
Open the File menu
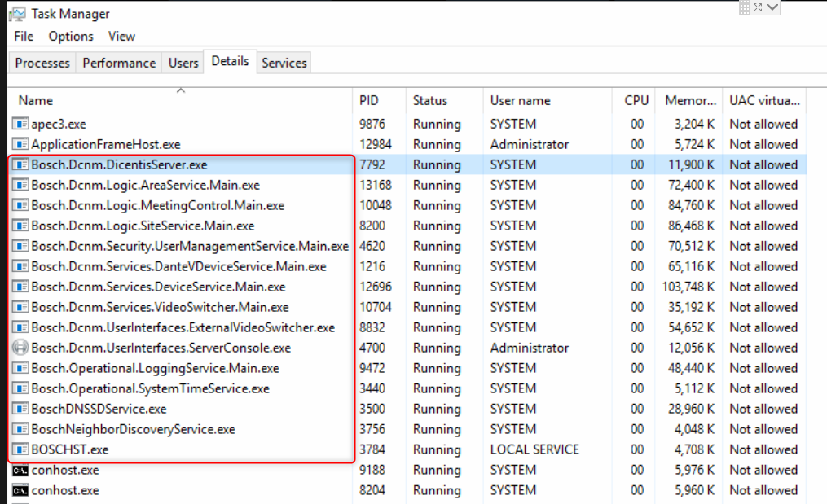[24, 36]
